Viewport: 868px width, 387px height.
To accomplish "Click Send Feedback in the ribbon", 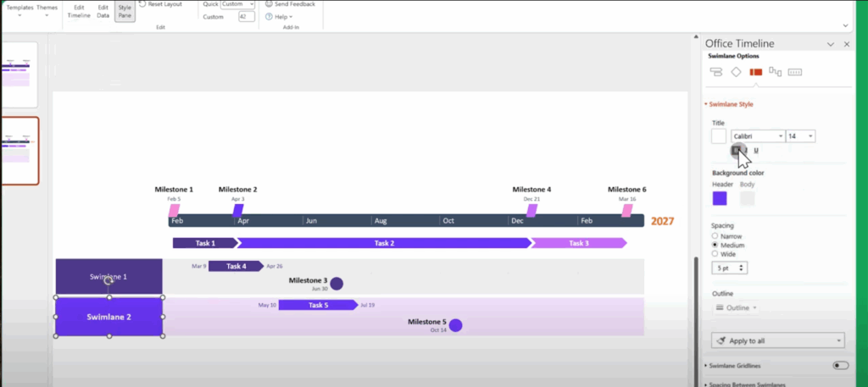I will (290, 4).
